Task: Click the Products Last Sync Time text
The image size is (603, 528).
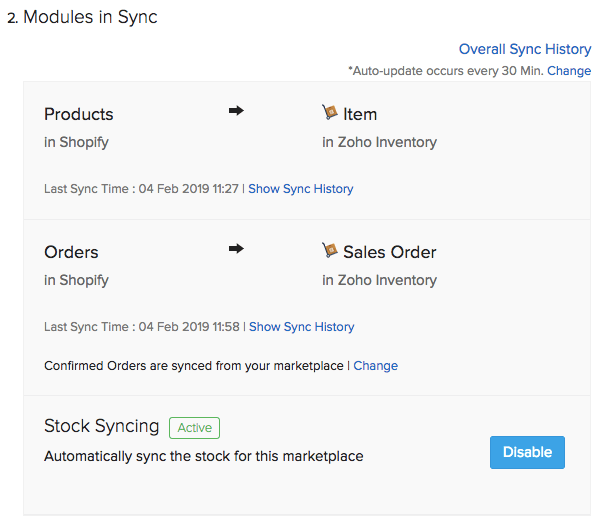Action: (141, 189)
